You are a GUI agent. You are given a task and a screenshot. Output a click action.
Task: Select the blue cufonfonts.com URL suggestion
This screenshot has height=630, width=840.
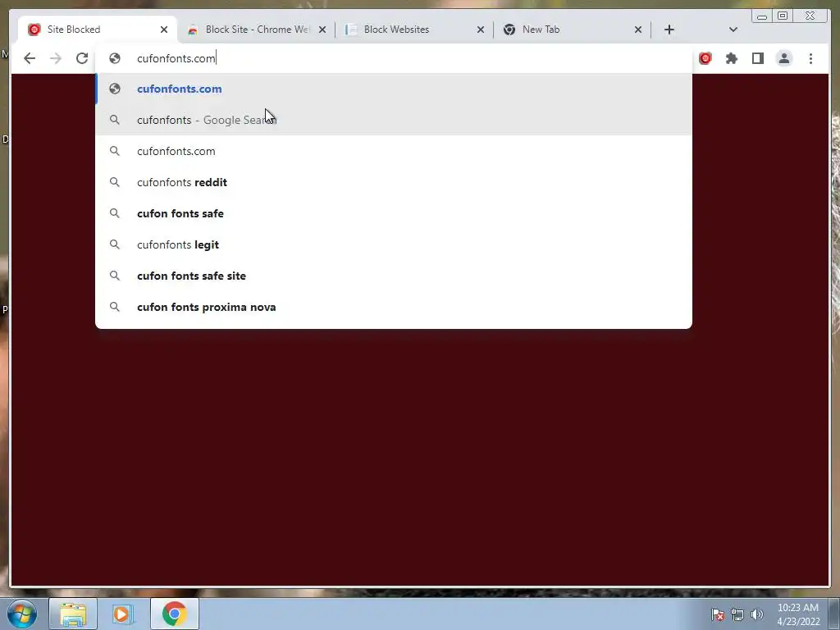(x=394, y=89)
